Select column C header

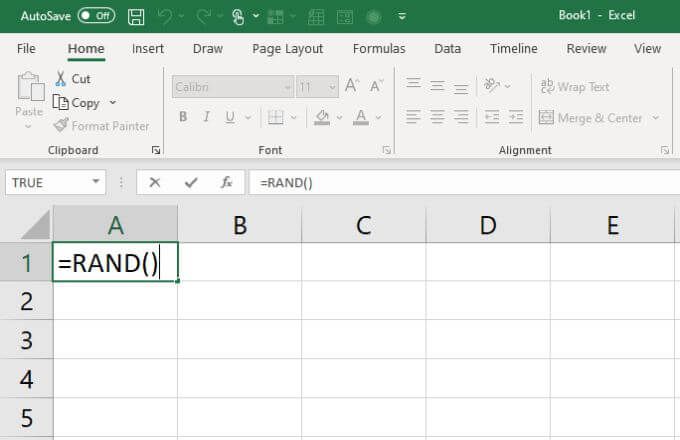[363, 226]
